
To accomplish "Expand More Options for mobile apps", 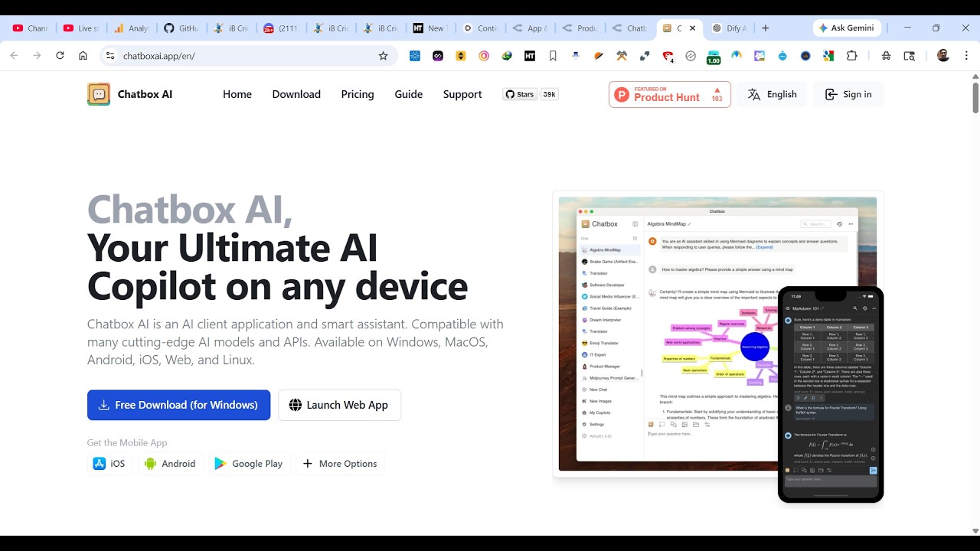I will click(340, 464).
